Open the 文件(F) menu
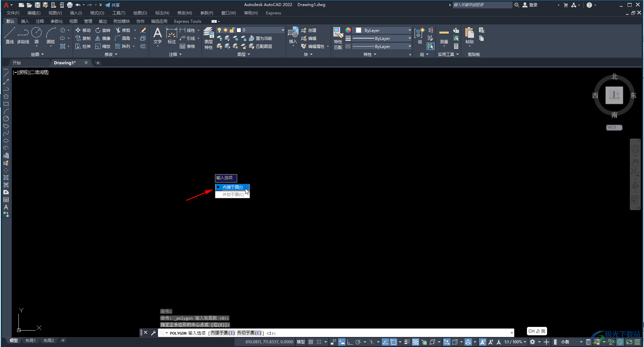This screenshot has width=644, height=347. click(13, 13)
